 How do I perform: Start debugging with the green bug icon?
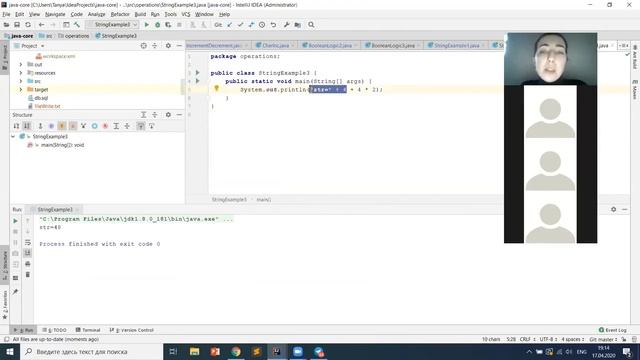point(158,25)
